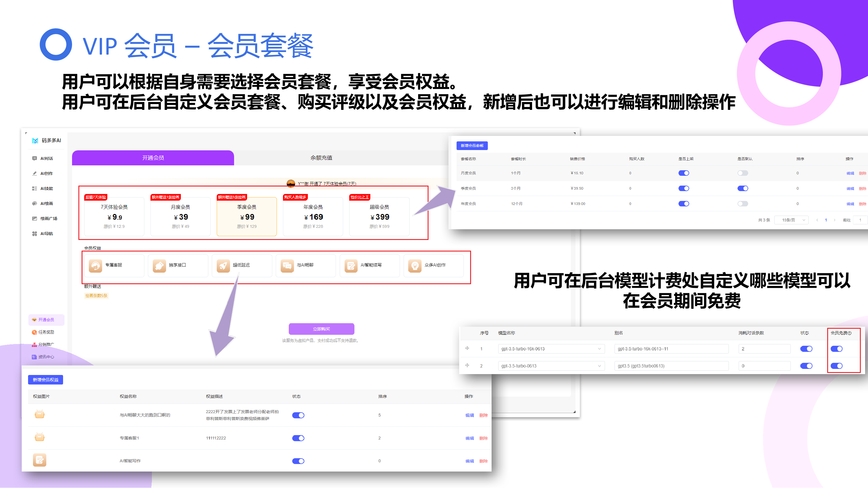Image resolution: width=868 pixels, height=488 pixels.
Task: Click the 众多AI创作 lightbulb icon
Action: point(415,266)
